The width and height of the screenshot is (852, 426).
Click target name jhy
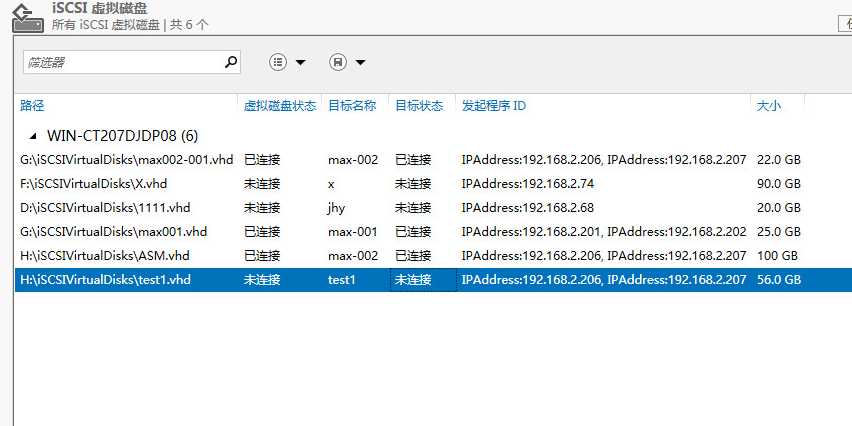click(x=336, y=208)
